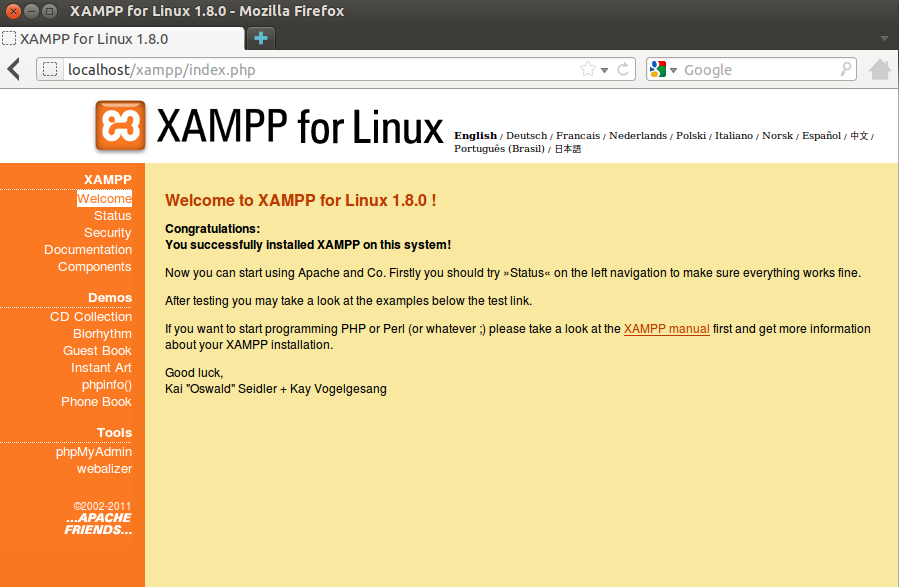Image resolution: width=899 pixels, height=587 pixels.
Task: Click the site identity icon in address bar
Action: 50,69
